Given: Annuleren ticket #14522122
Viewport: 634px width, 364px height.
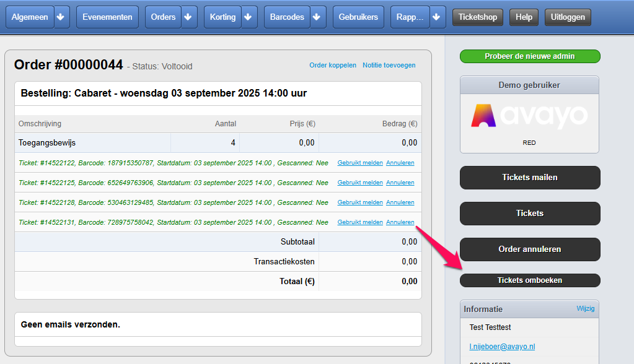Looking at the screenshot, I should point(400,163).
